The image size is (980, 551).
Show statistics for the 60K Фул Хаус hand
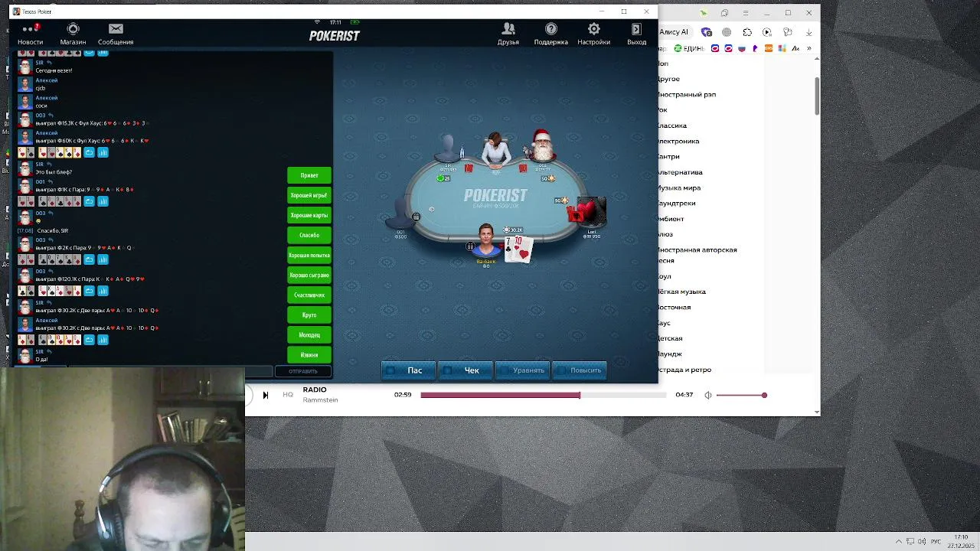[x=103, y=153]
